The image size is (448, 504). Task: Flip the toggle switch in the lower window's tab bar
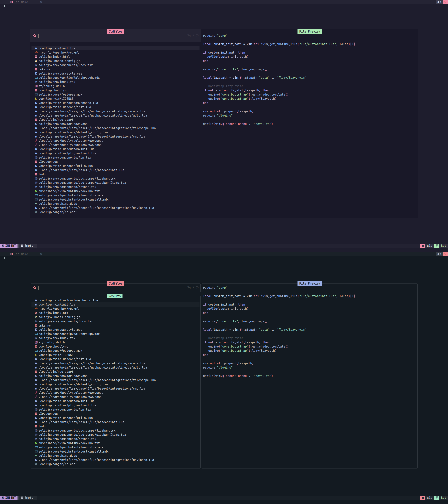439,254
